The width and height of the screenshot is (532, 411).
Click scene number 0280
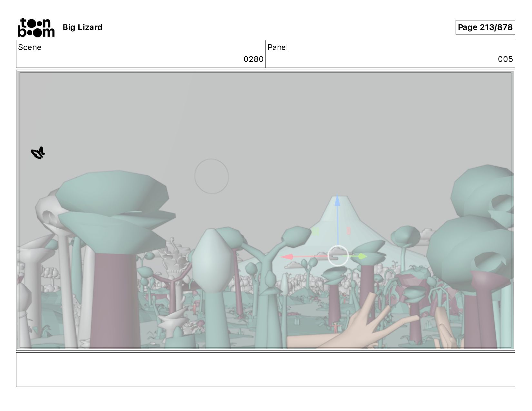click(x=253, y=59)
